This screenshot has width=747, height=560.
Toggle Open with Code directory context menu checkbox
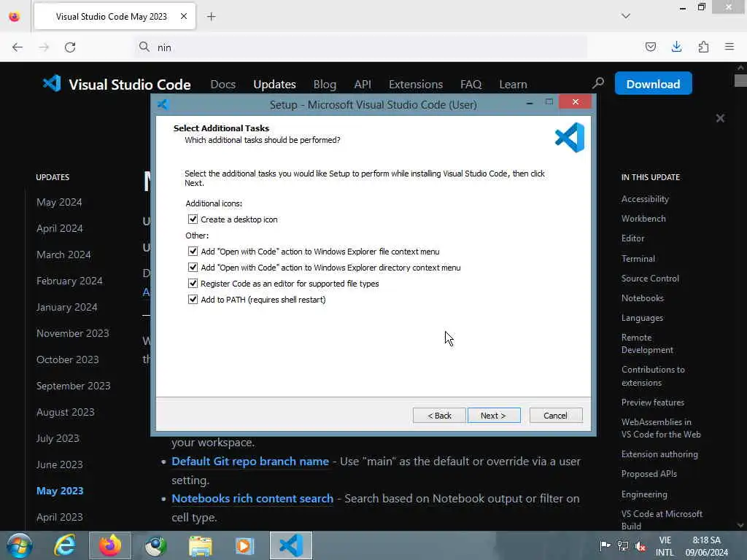point(193,267)
